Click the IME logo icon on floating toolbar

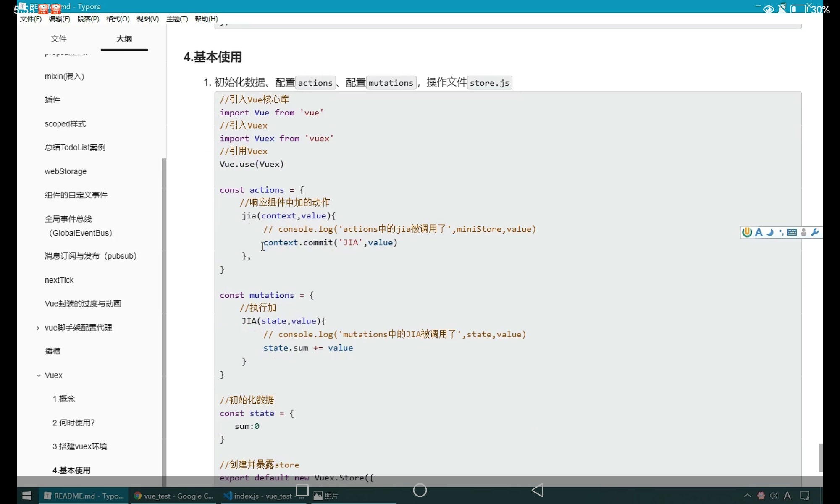point(747,232)
